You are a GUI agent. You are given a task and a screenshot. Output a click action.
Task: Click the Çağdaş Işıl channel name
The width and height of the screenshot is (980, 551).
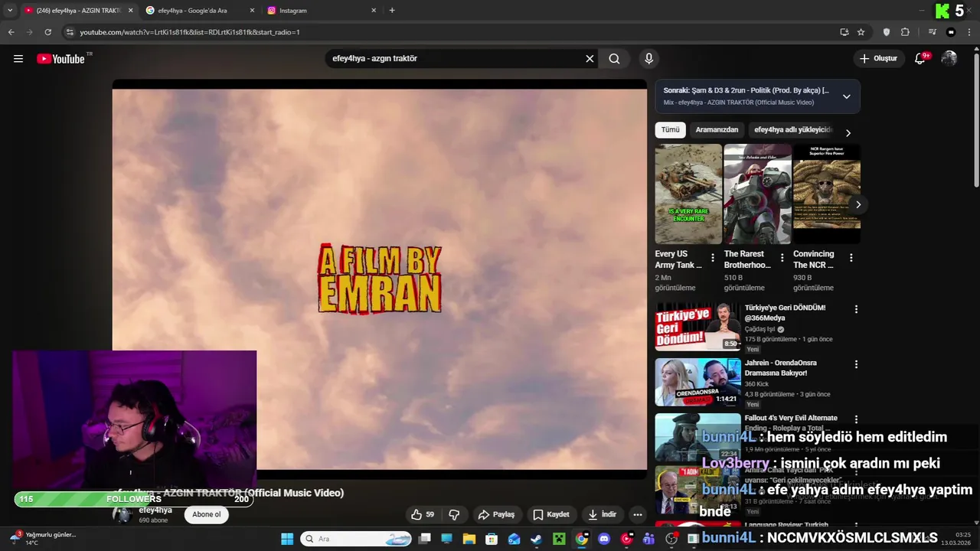click(759, 329)
